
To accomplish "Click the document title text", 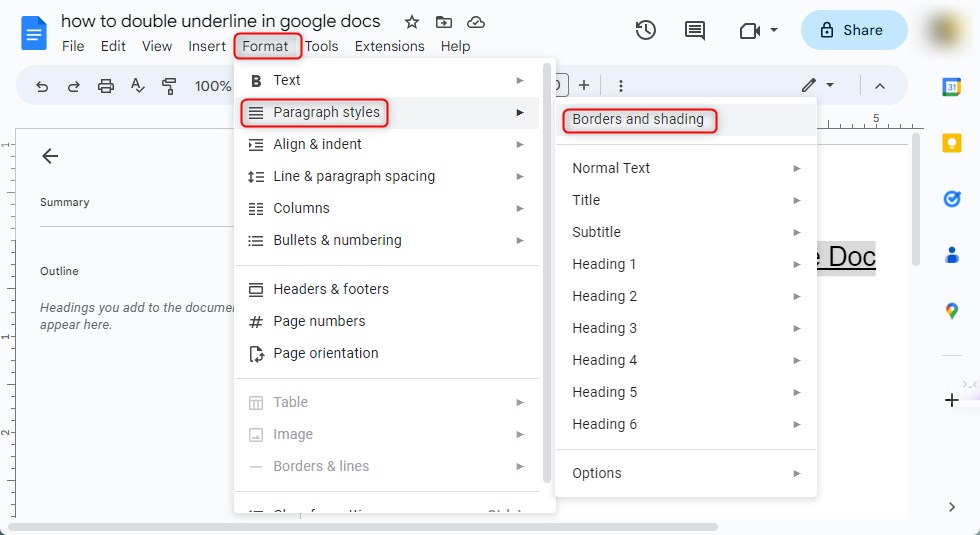I will click(x=221, y=21).
